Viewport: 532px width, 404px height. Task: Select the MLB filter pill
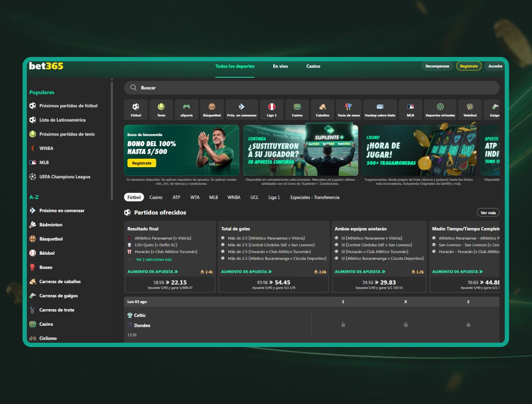pos(214,197)
